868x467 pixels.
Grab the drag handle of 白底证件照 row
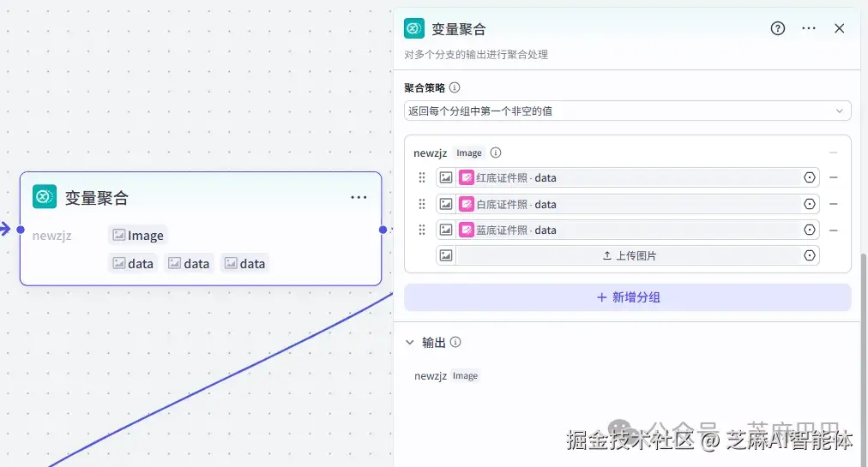point(422,204)
